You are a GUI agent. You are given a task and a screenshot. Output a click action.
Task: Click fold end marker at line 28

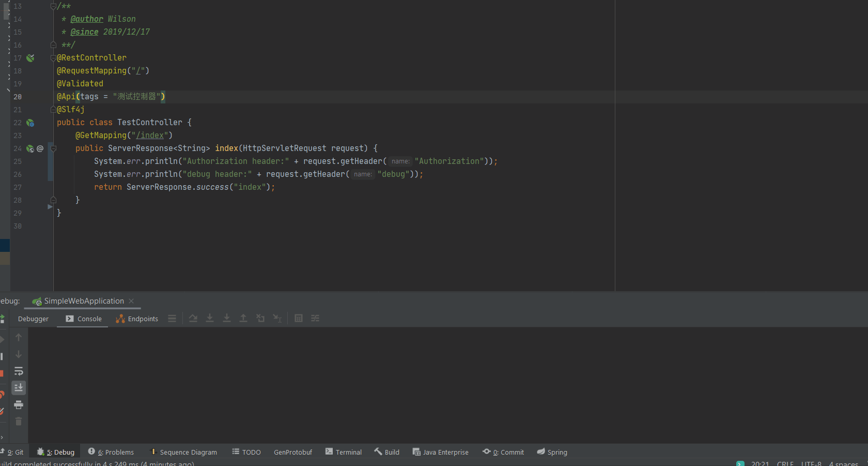click(53, 200)
